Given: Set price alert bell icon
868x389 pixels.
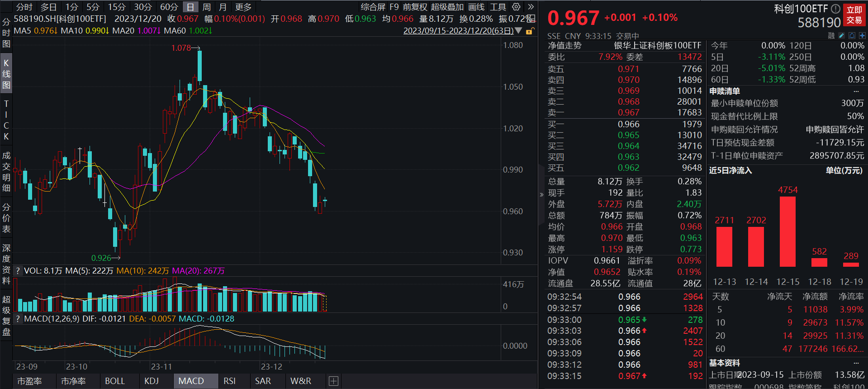Looking at the screenshot, I should [x=852, y=35].
